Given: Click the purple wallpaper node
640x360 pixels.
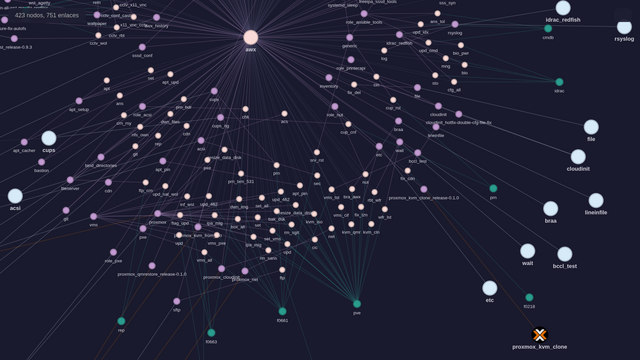Looking at the screenshot, I should tap(97, 15).
